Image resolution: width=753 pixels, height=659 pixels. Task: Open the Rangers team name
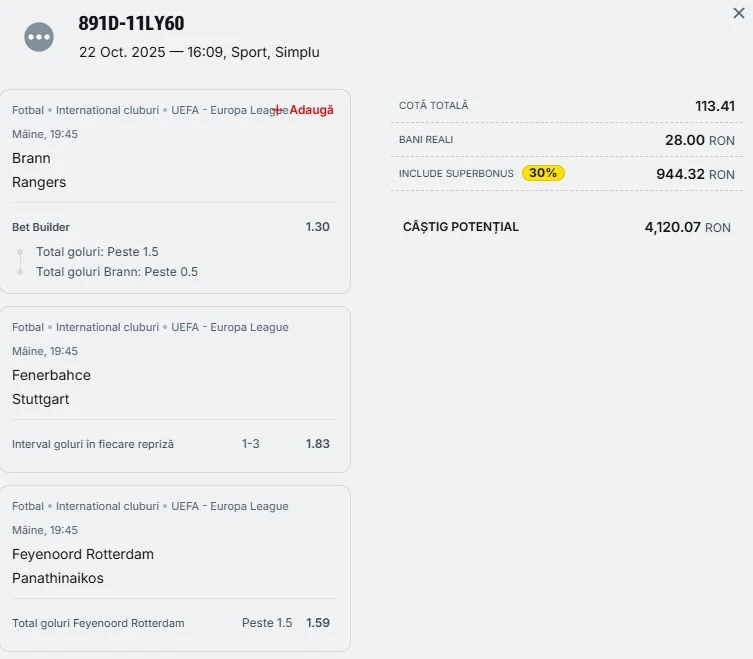point(39,182)
